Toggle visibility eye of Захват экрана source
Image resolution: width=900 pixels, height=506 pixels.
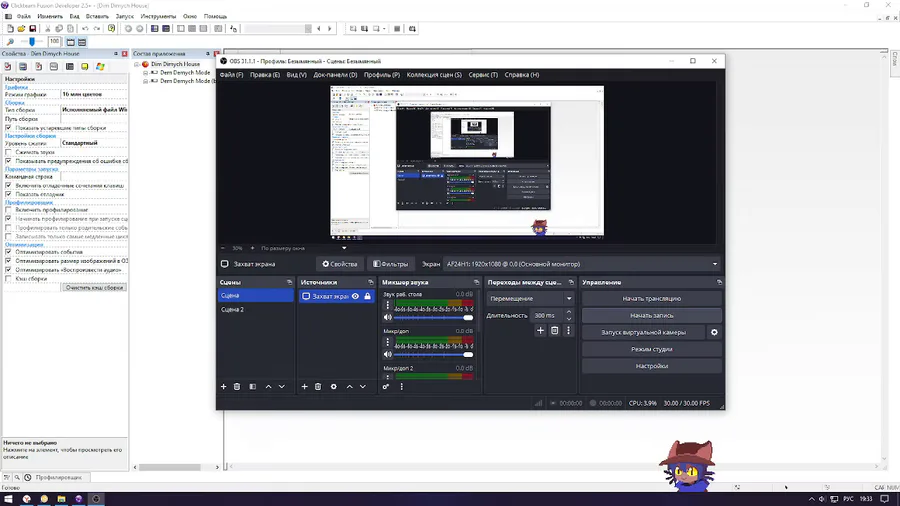[355, 296]
